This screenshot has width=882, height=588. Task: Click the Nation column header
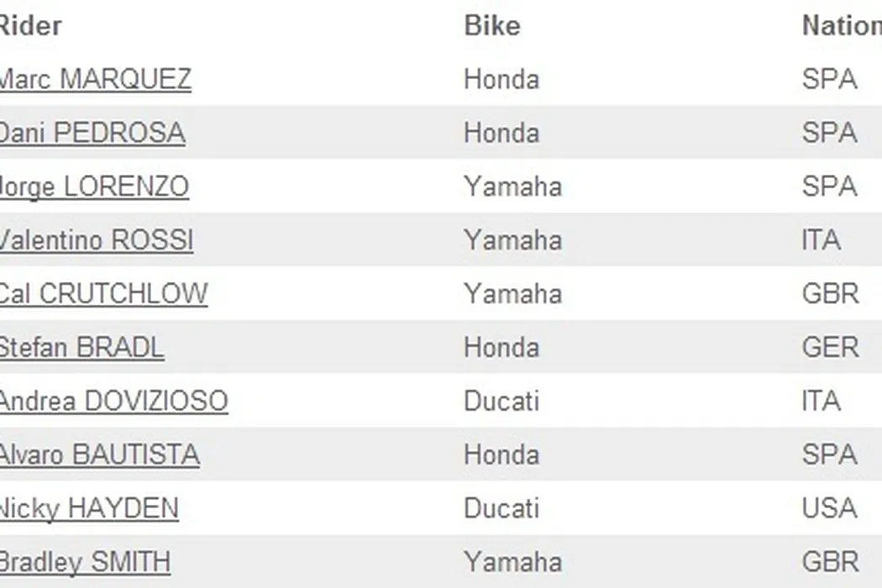click(x=840, y=25)
